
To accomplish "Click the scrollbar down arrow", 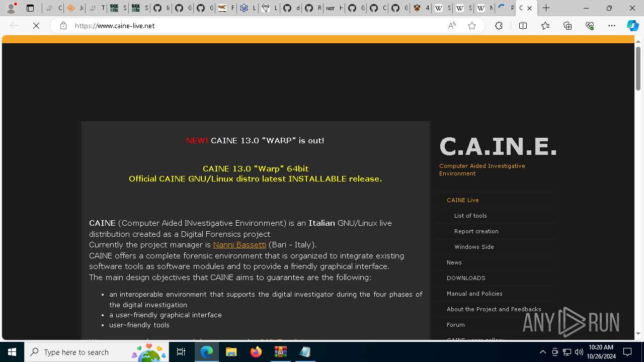I will 638,333.
